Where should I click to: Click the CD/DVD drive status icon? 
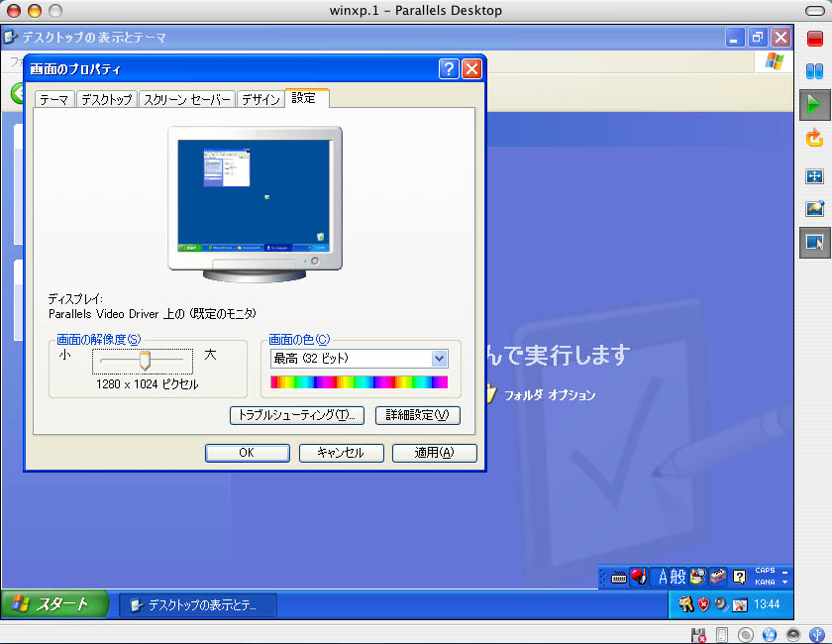(746, 634)
